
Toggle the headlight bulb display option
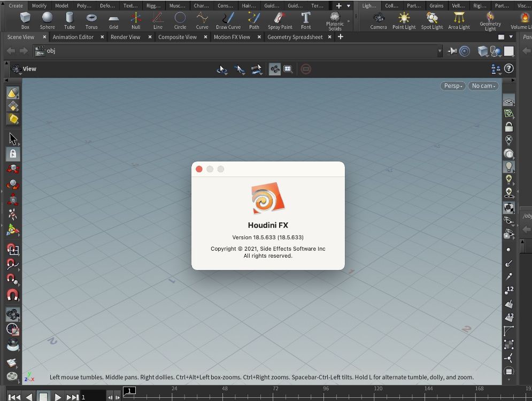click(508, 167)
